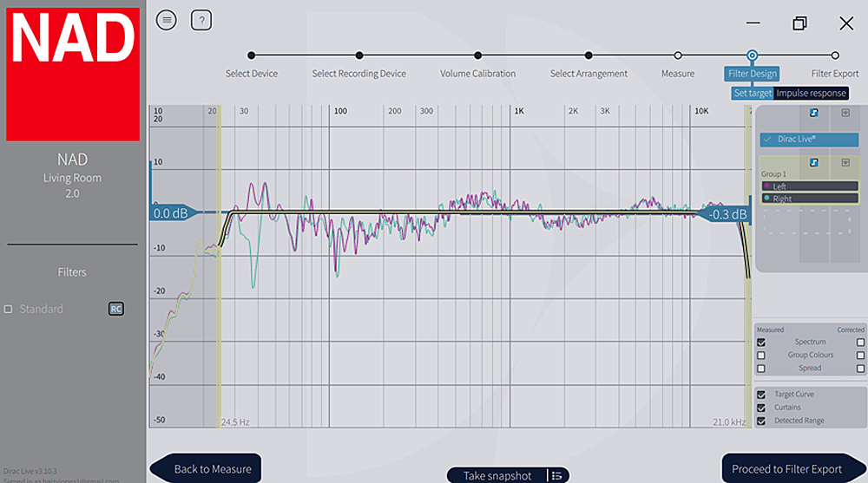Click the Filter Export step circle
This screenshot has height=483, width=868.
click(x=835, y=55)
